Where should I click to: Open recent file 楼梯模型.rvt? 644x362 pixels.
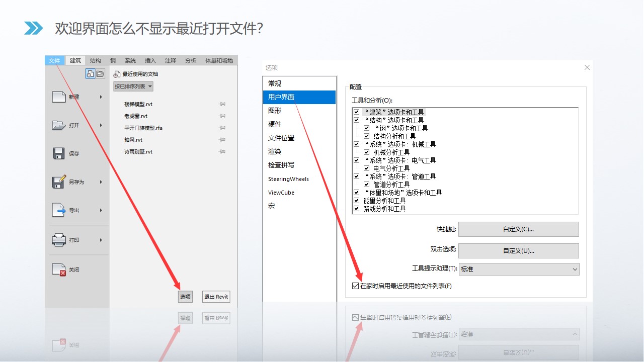138,104
